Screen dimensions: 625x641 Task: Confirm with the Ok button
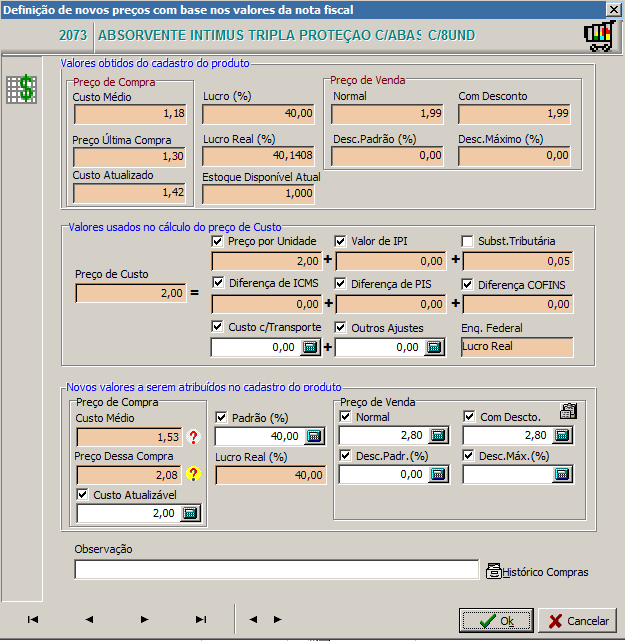[x=496, y=621]
